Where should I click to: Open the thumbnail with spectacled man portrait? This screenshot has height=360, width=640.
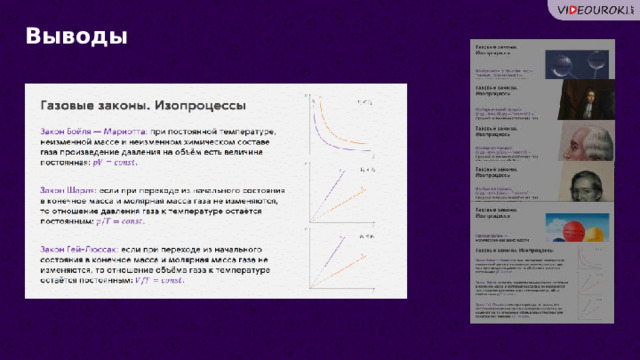[x=542, y=181]
